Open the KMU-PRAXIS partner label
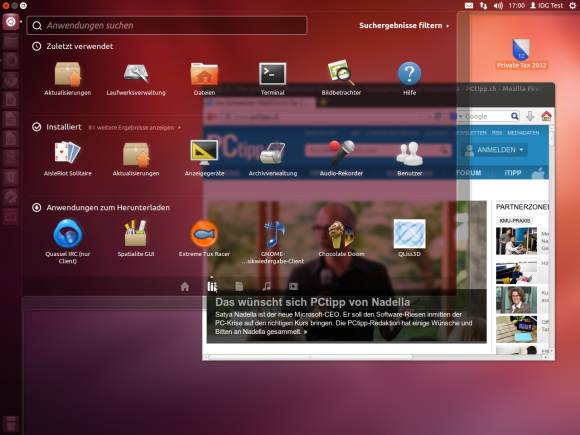Screen dimensions: 580x435 tap(515, 220)
